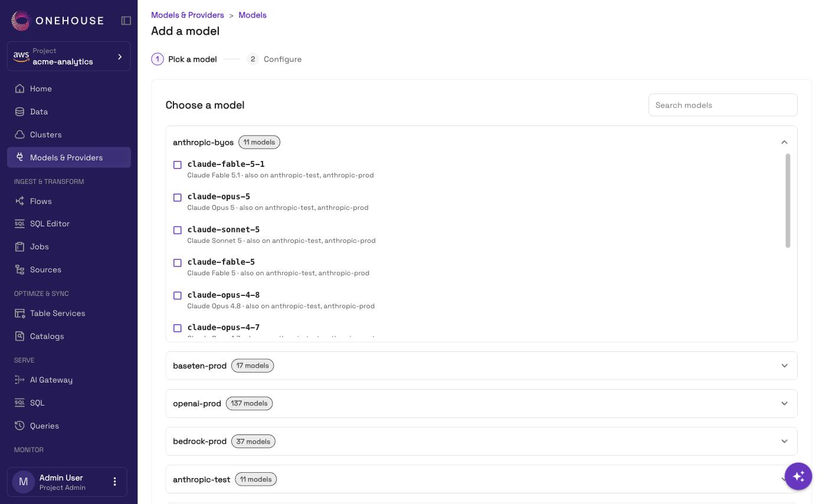826x504 pixels.
Task: Click the Jobs clipboard icon
Action: point(19,246)
